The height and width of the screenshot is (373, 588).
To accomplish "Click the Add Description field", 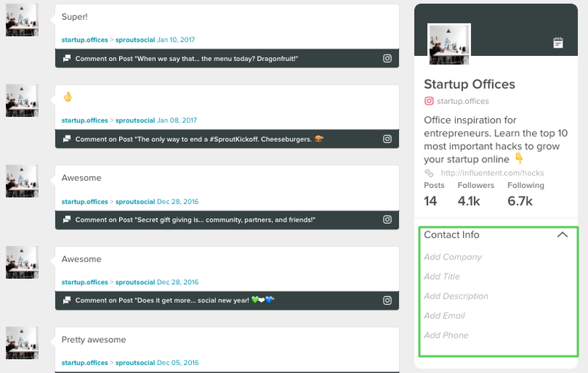I will coord(456,296).
